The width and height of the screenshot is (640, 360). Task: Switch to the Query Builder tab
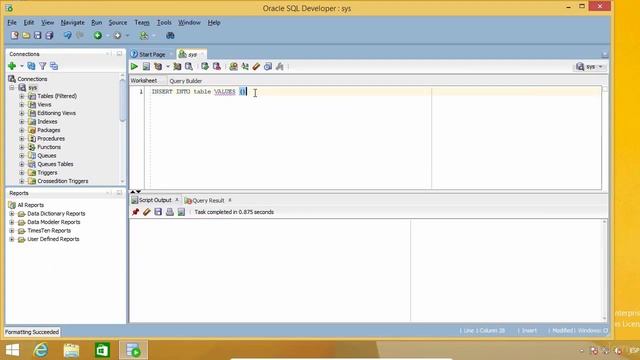[186, 81]
